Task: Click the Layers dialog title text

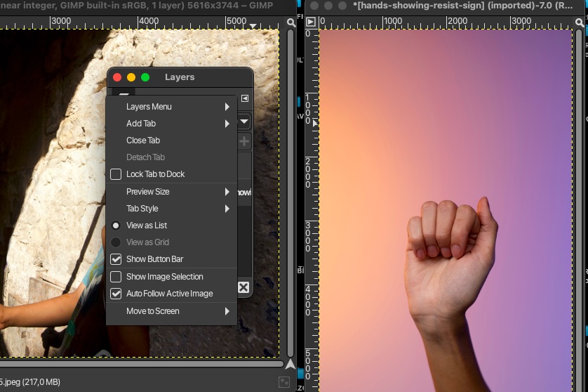Action: point(180,77)
